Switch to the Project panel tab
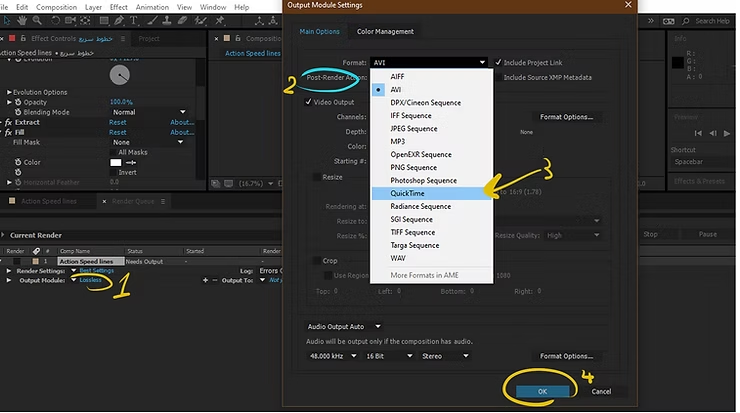 coord(149,39)
